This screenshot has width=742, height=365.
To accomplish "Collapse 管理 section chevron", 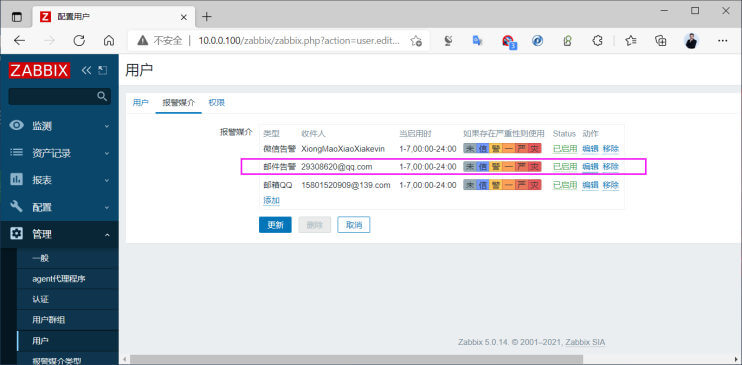I will click(107, 234).
